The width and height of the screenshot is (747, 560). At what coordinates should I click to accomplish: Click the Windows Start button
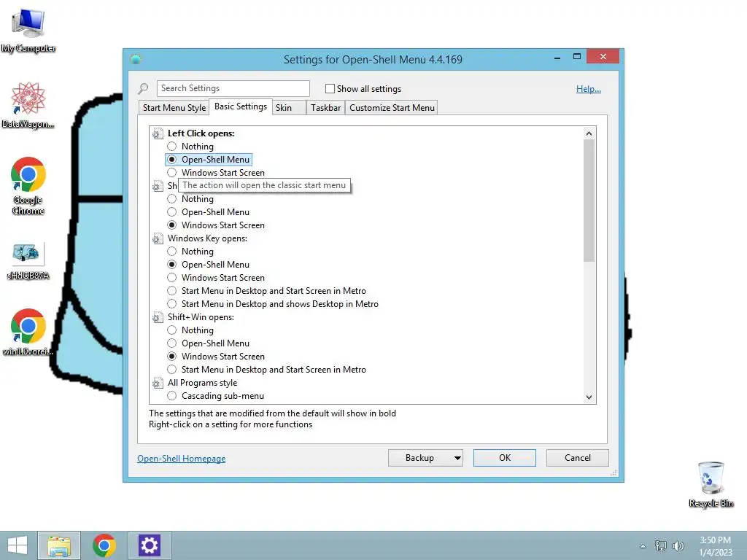pos(18,545)
